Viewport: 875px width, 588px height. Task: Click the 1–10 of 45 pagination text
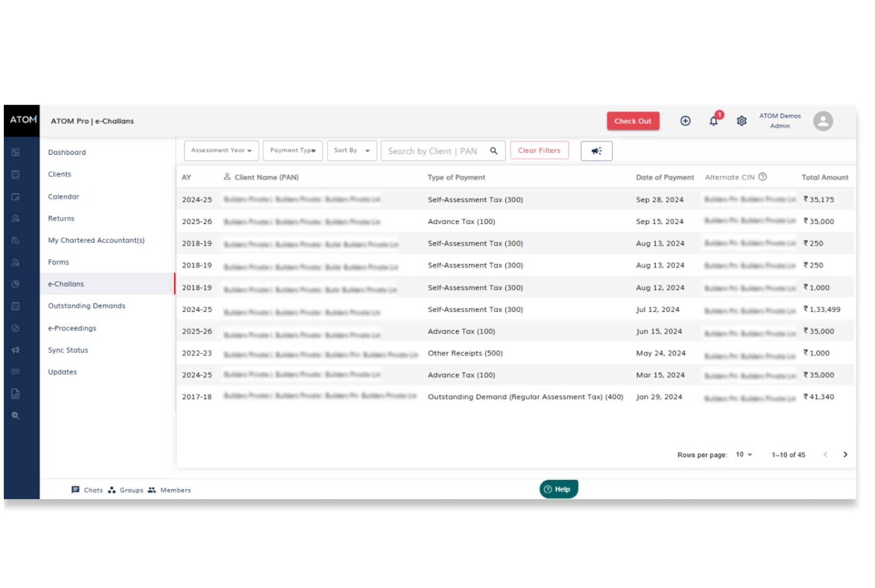[x=788, y=455]
